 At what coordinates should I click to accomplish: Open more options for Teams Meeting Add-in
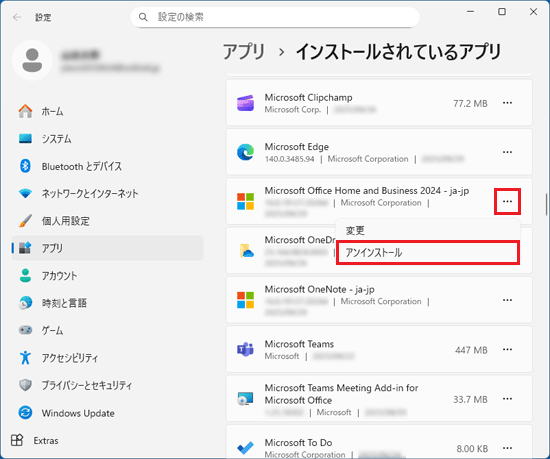[507, 399]
